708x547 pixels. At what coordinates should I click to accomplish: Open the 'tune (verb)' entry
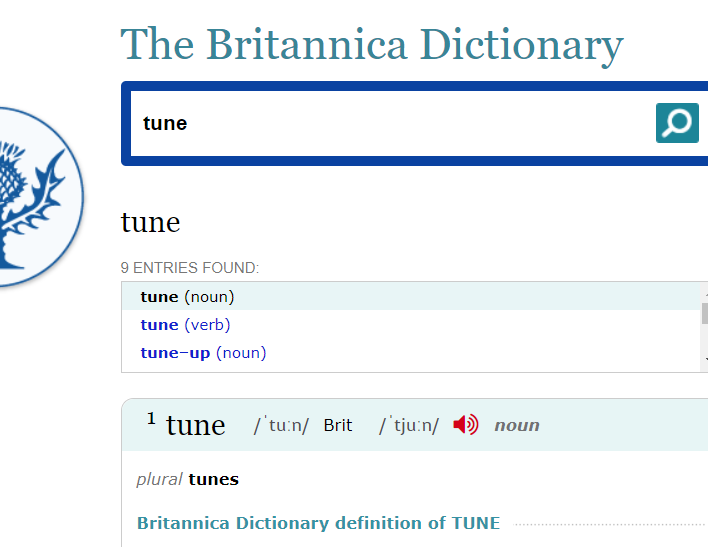(185, 325)
